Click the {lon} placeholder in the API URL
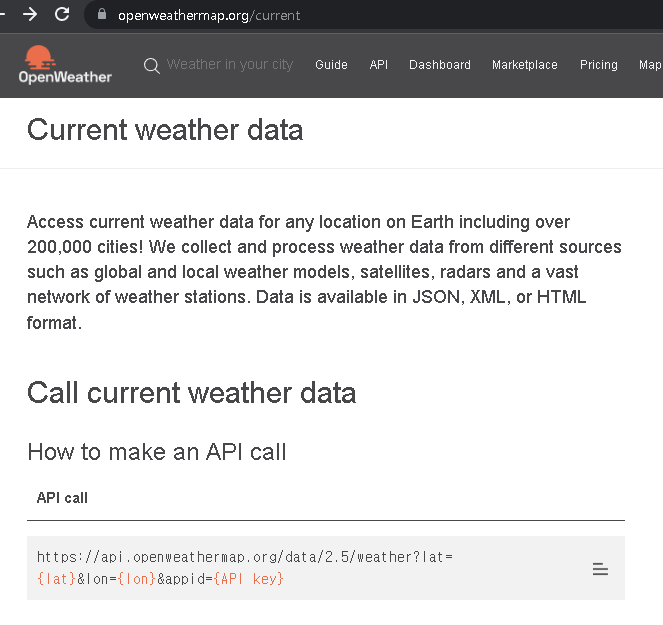The height and width of the screenshot is (625, 663). click(137, 578)
